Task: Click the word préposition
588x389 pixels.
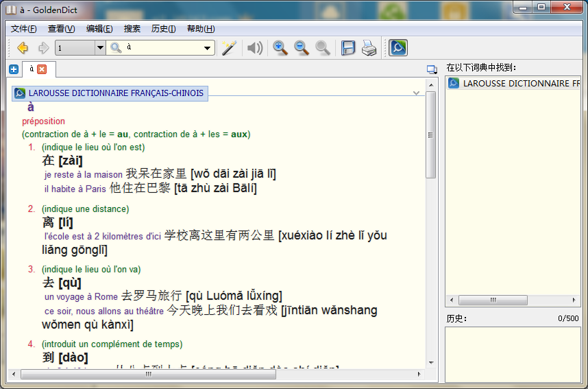Action: [x=43, y=121]
